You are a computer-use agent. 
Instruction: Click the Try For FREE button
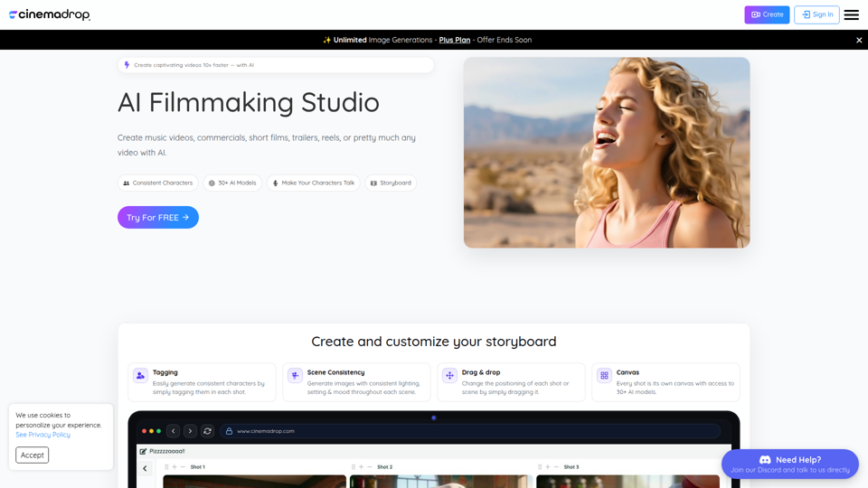(x=157, y=218)
